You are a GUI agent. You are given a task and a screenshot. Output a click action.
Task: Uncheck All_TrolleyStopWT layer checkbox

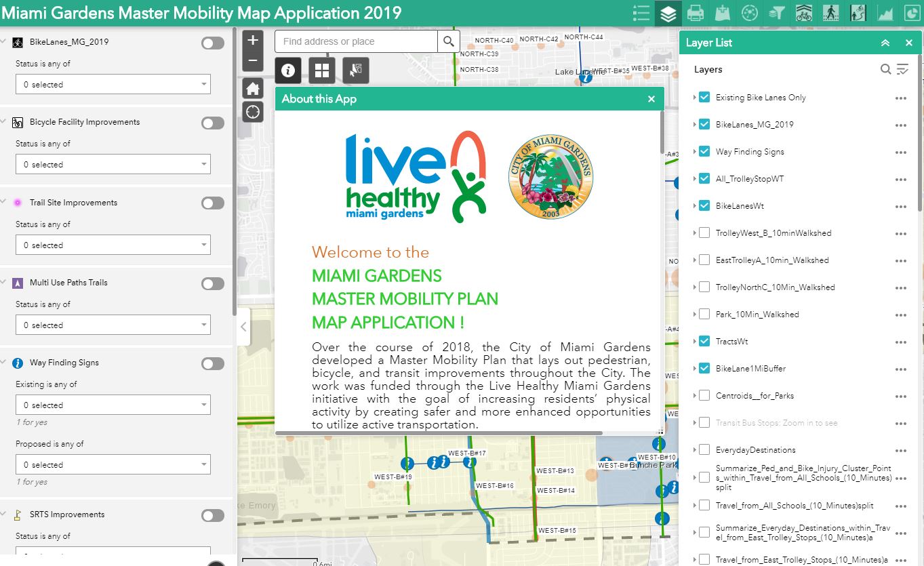point(704,179)
